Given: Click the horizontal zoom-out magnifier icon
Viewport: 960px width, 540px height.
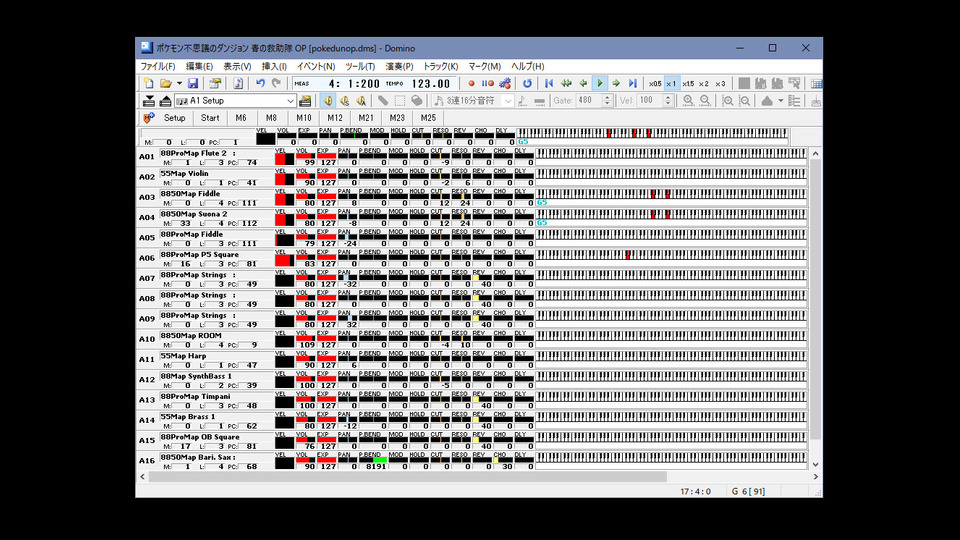Looking at the screenshot, I should [705, 100].
